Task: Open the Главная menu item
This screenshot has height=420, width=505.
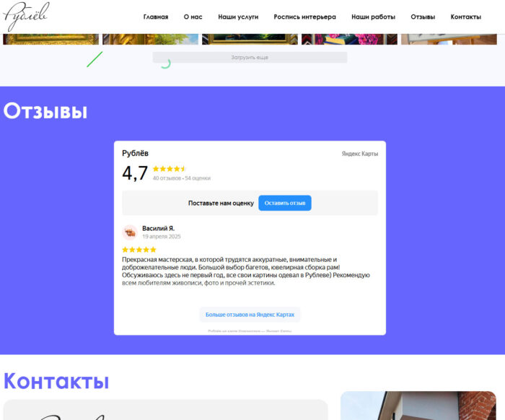Action: (156, 17)
